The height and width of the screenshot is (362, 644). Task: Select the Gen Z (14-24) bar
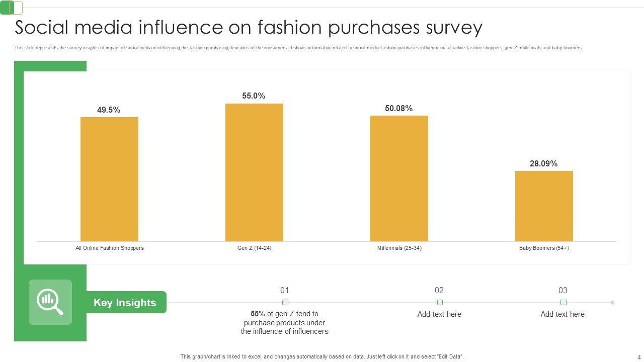point(254,172)
